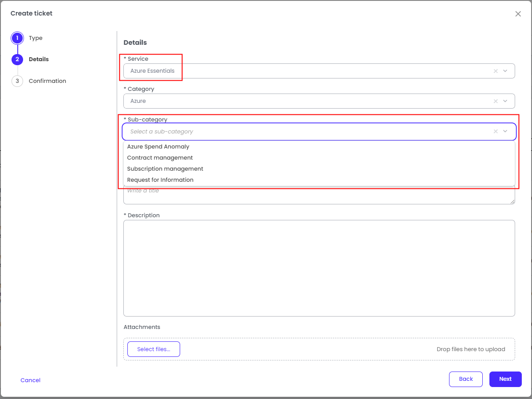Collapse the Sub-category dropdown chevron
The width and height of the screenshot is (532, 399).
[x=505, y=132]
